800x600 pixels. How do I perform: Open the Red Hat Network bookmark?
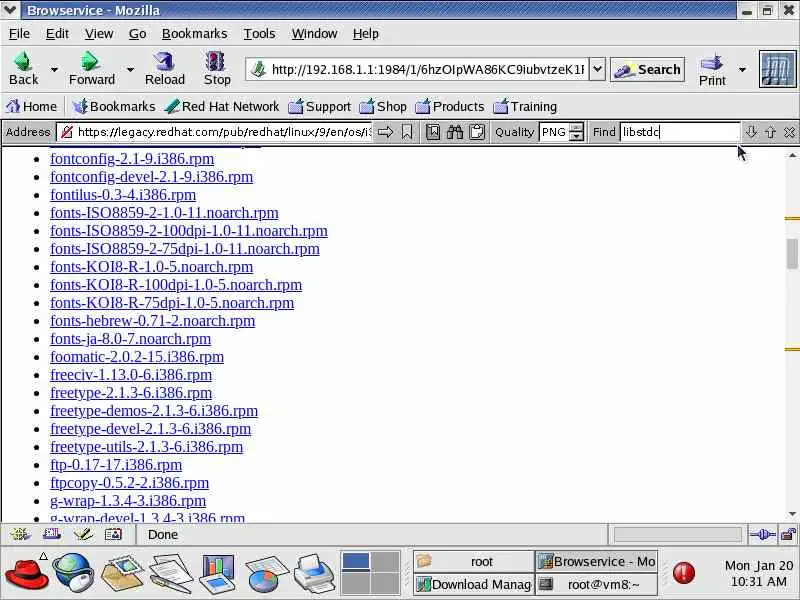[222, 106]
